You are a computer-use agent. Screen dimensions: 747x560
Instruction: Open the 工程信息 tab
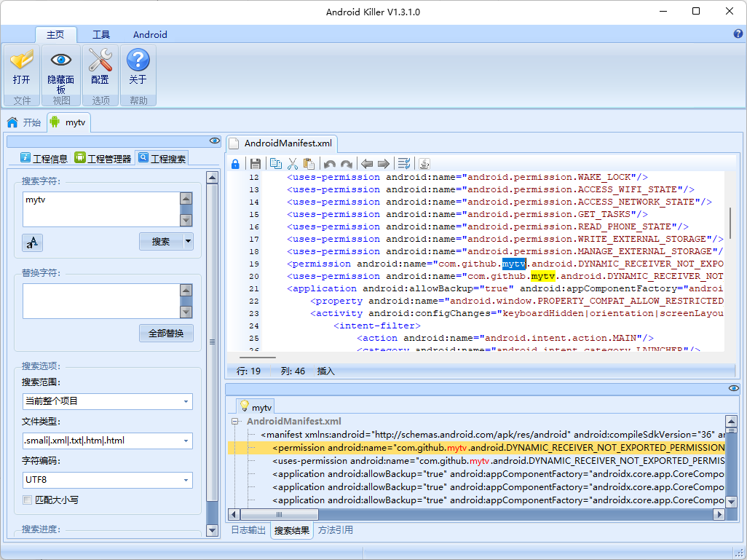[x=44, y=159]
